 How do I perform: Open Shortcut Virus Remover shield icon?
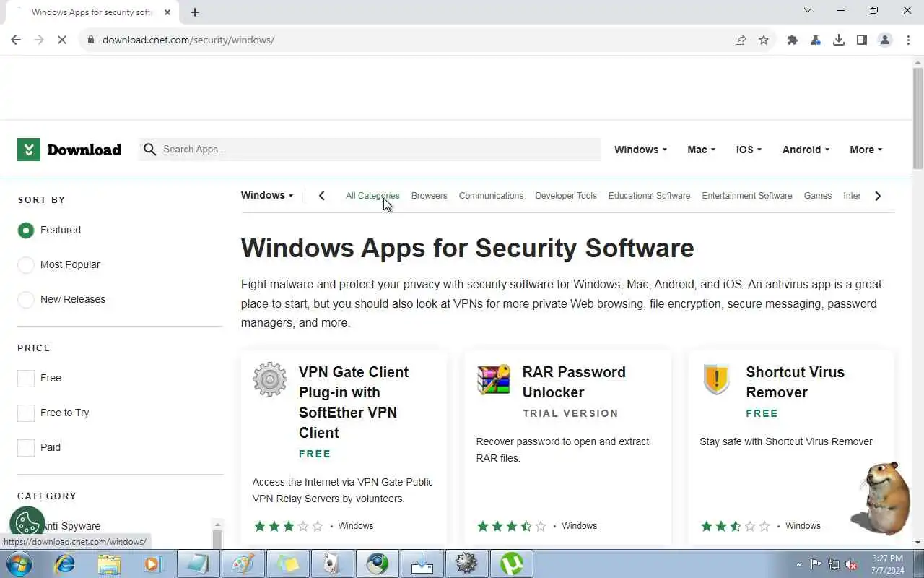716,379
